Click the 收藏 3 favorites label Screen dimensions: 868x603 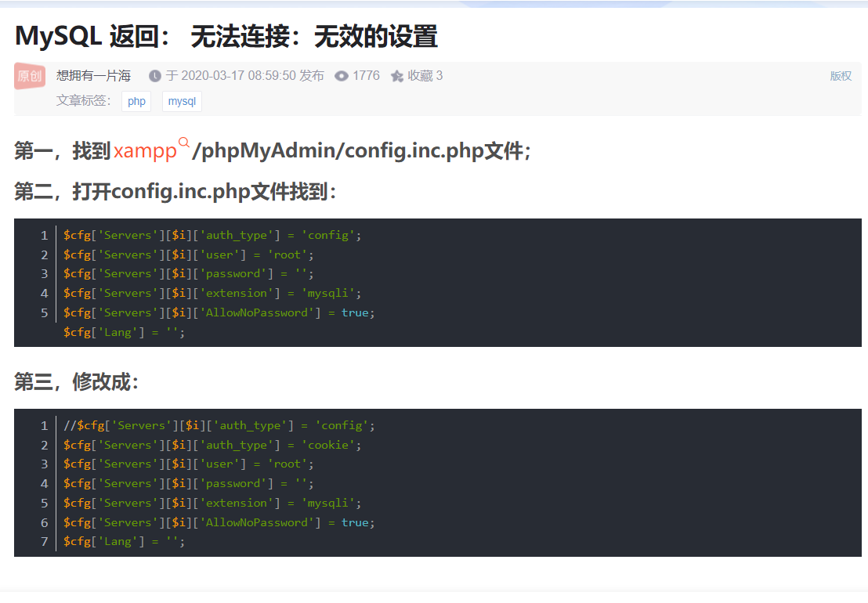click(x=425, y=76)
